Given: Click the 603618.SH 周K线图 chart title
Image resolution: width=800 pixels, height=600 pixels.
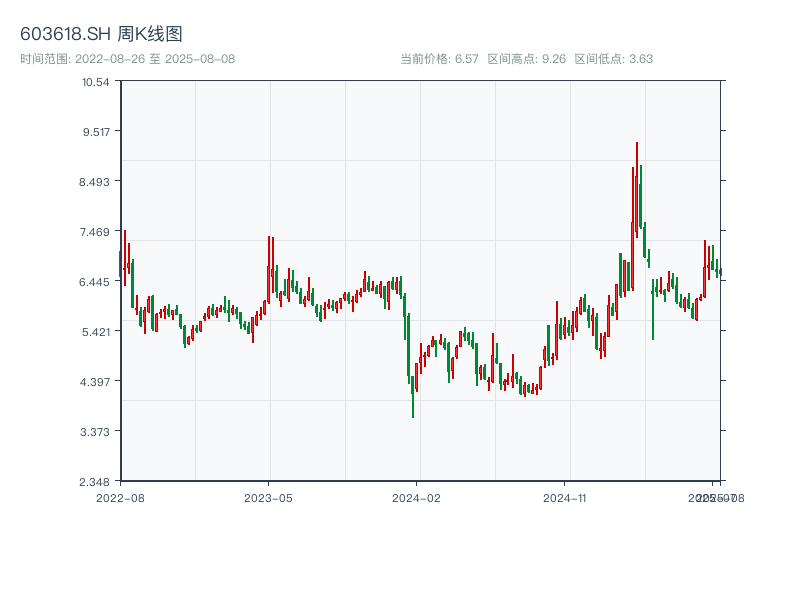Looking at the screenshot, I should pos(101,35).
